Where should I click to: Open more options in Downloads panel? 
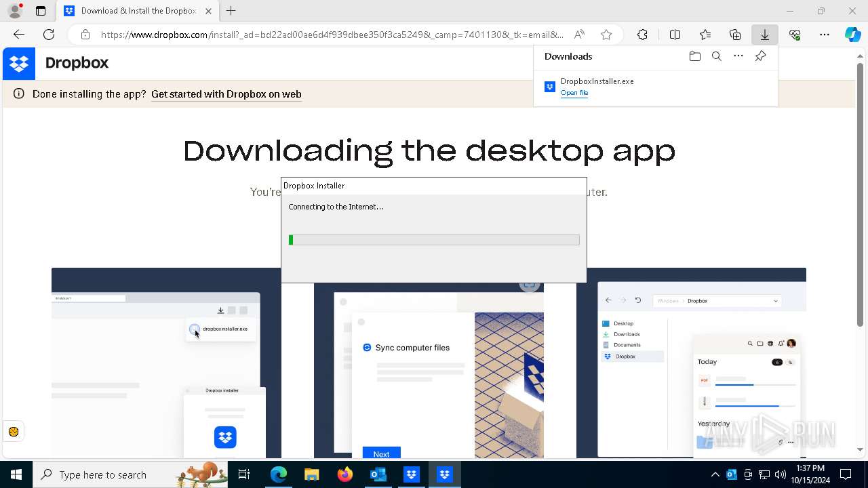click(x=738, y=56)
